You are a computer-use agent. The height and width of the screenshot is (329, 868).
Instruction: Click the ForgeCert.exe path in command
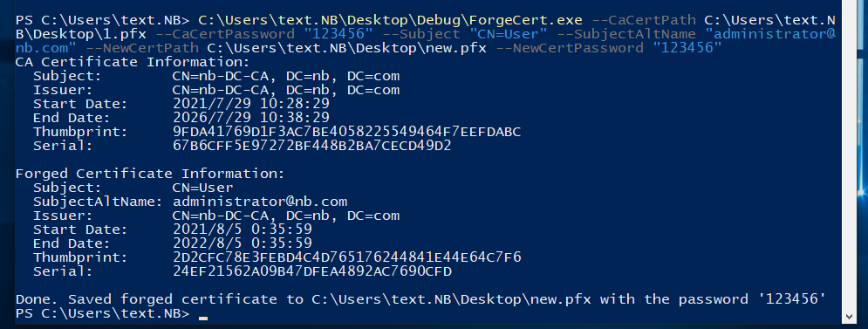pos(390,20)
